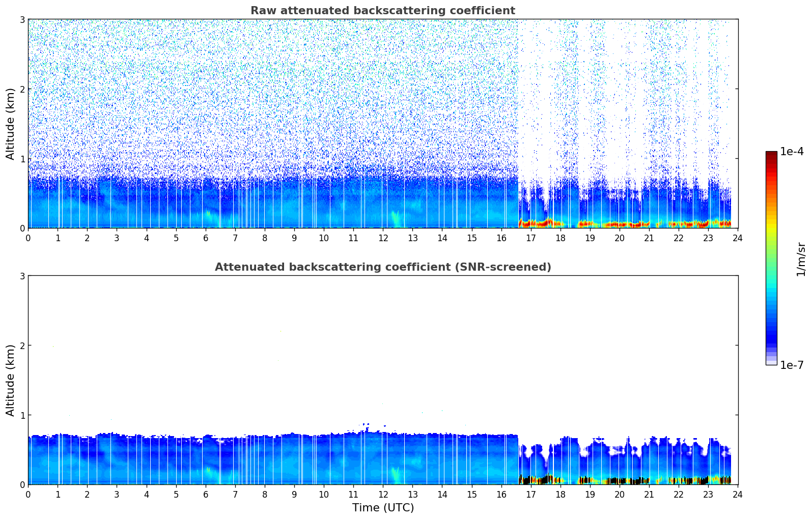Click the color scale bar

pos(771,258)
